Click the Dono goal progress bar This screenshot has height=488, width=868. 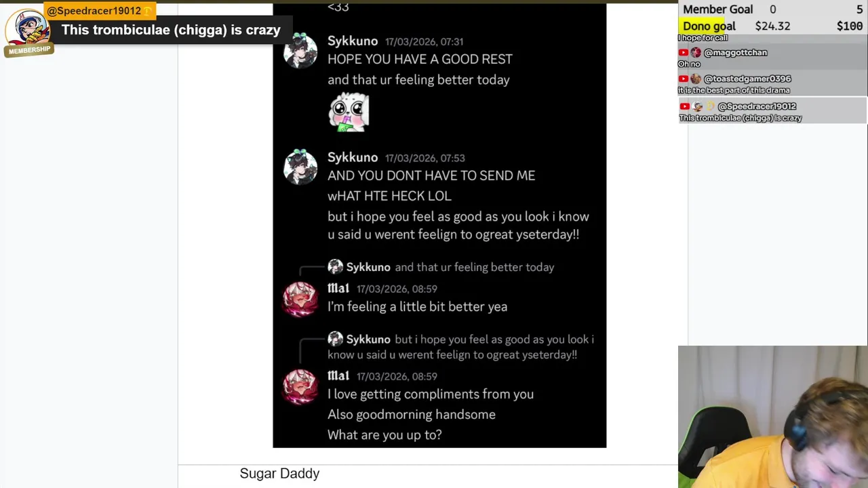(772, 26)
